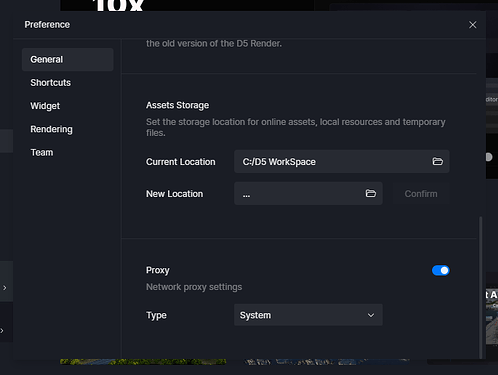The height and width of the screenshot is (375, 498).
Task: Click the Proxy section heading label
Action: pyautogui.click(x=158, y=270)
